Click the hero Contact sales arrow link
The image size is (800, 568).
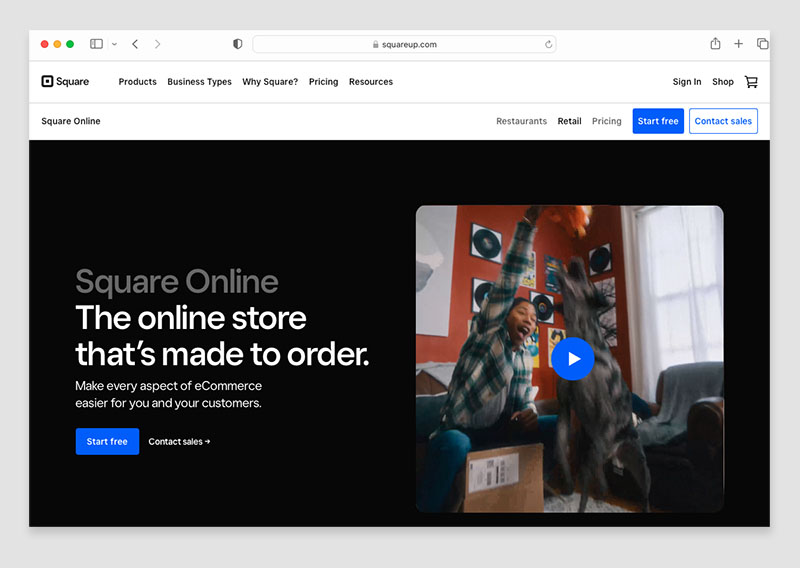point(179,441)
